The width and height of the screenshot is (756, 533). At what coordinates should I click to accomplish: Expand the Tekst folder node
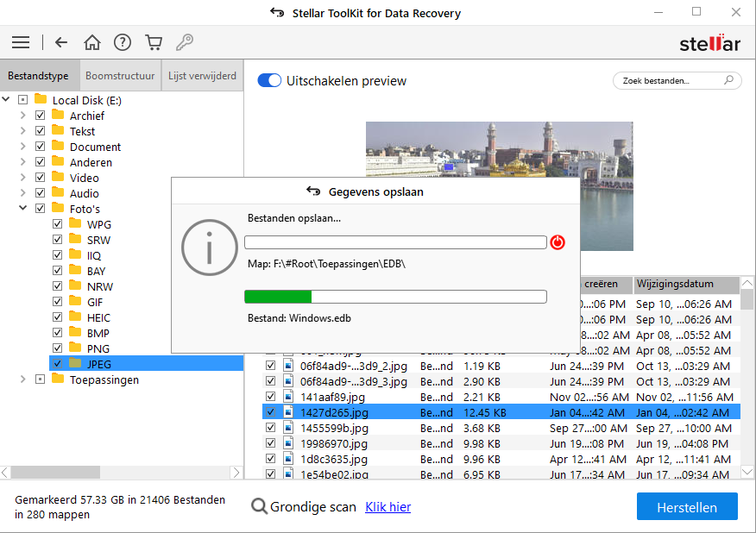[22, 130]
